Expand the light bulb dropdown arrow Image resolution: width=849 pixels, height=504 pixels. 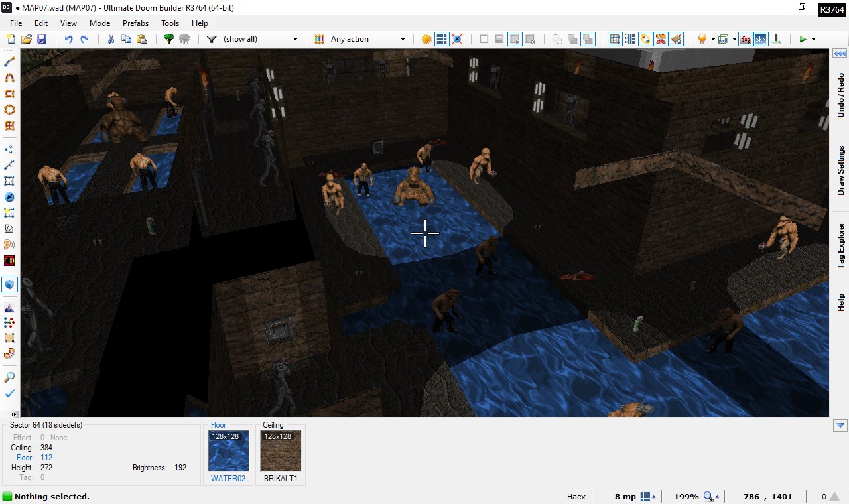[x=712, y=39]
